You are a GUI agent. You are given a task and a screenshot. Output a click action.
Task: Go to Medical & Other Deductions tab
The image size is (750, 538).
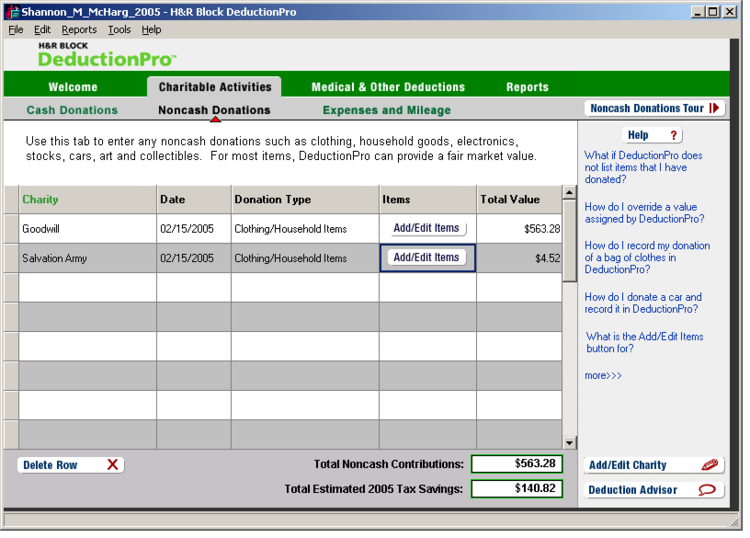pos(388,87)
